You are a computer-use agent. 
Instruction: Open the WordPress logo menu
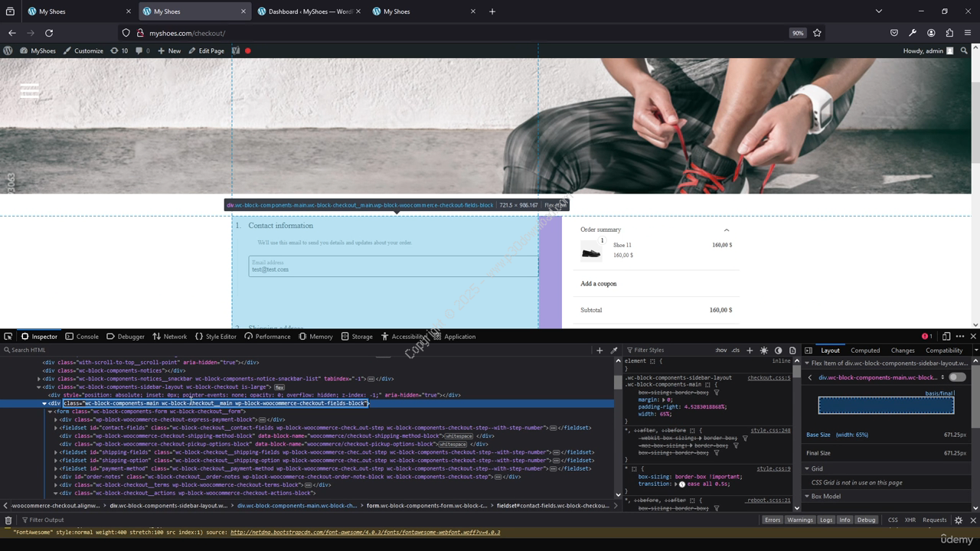[8, 51]
